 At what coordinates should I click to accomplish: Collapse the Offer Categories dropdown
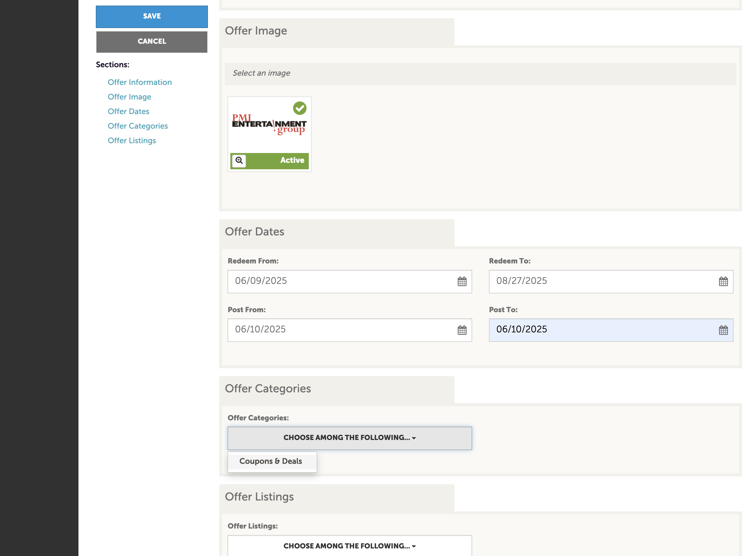350,438
